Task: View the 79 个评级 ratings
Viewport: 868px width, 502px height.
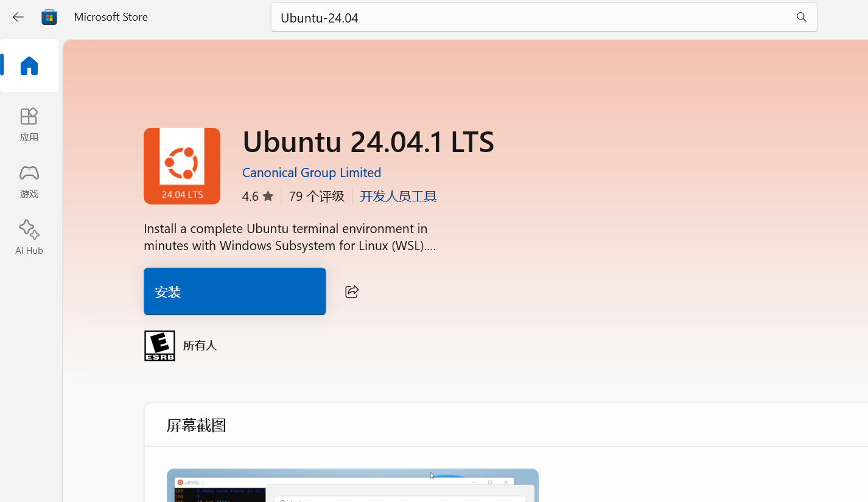Action: pyautogui.click(x=317, y=196)
